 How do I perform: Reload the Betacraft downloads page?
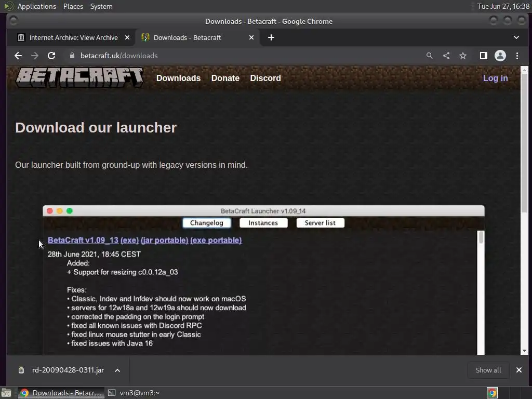pos(51,56)
